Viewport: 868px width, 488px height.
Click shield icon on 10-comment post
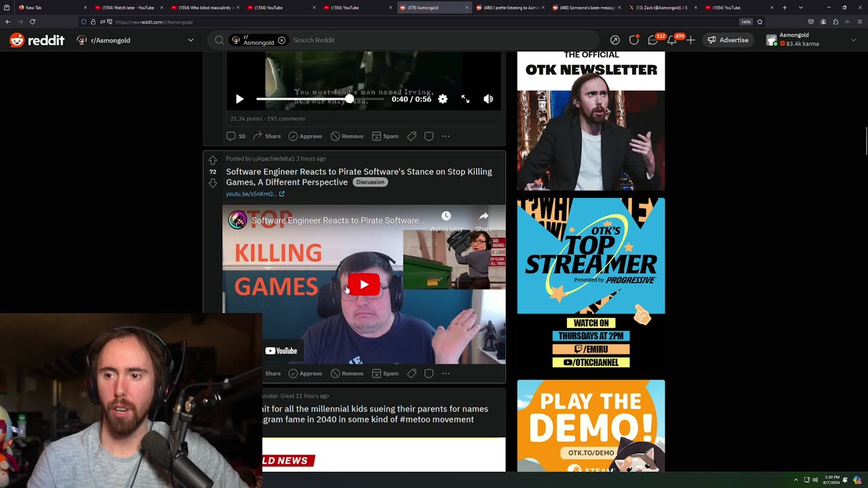pyautogui.click(x=429, y=136)
